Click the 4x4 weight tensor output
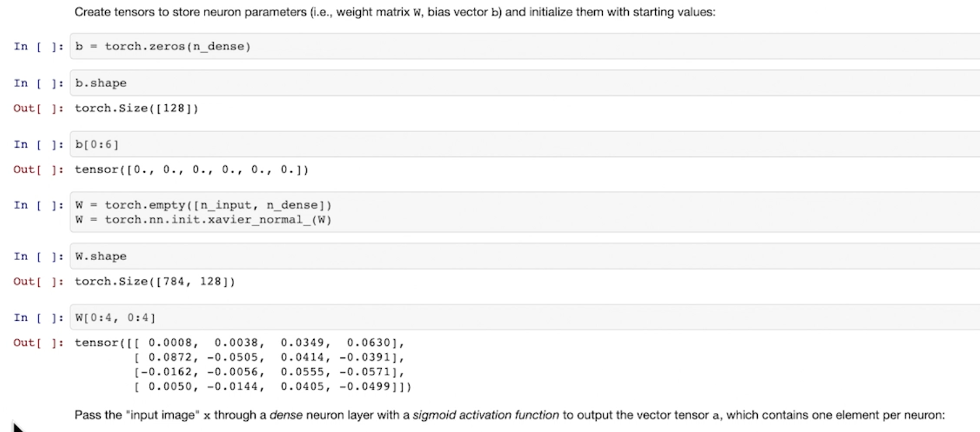 (243, 364)
